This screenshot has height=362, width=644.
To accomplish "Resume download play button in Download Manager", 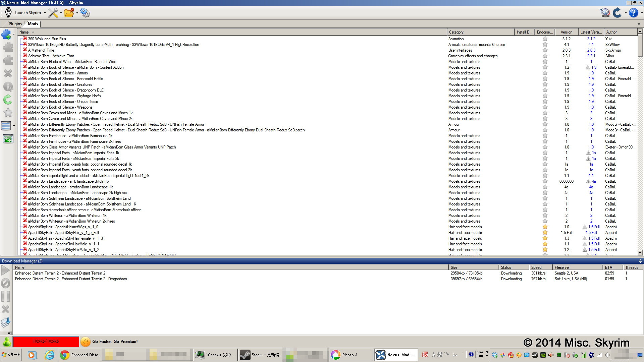I will 6,270.
